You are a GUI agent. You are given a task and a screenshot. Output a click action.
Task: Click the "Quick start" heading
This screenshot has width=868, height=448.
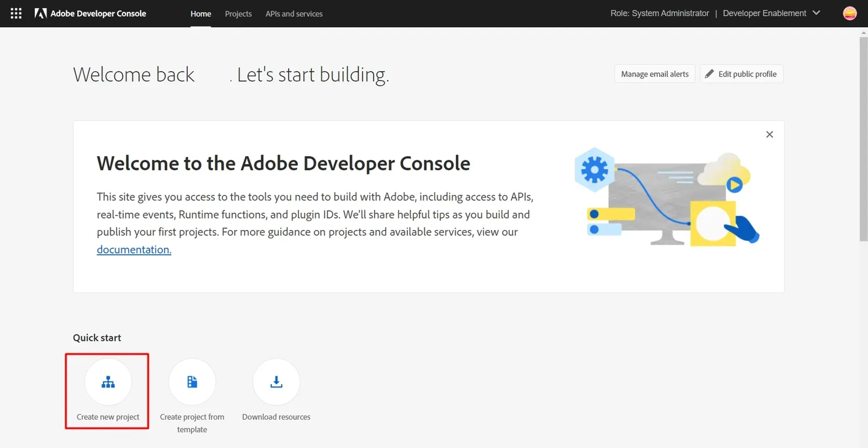tap(97, 338)
